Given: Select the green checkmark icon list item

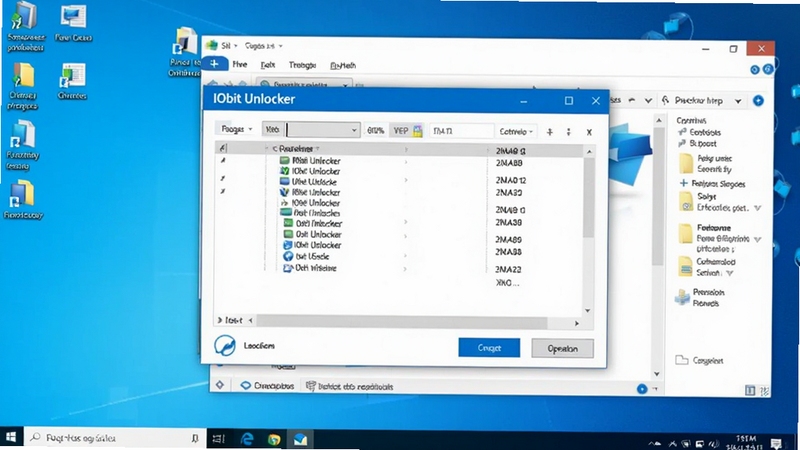Looking at the screenshot, I should tap(285, 171).
